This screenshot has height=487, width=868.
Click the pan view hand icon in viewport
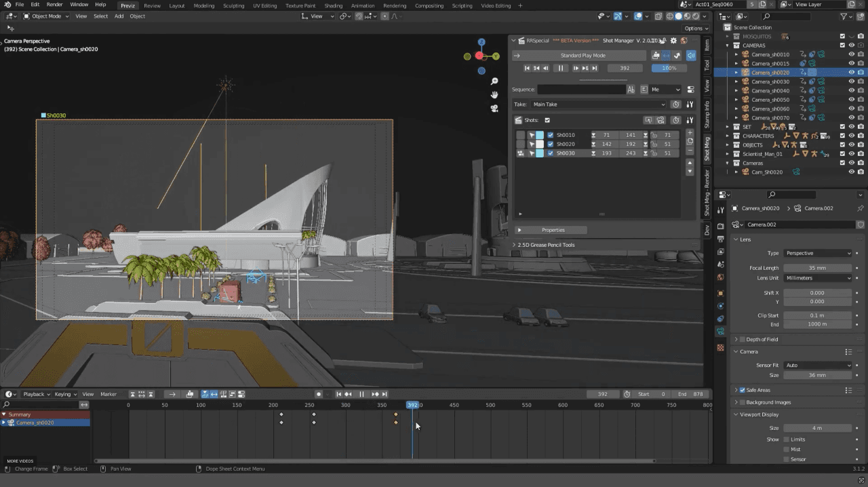click(x=495, y=94)
